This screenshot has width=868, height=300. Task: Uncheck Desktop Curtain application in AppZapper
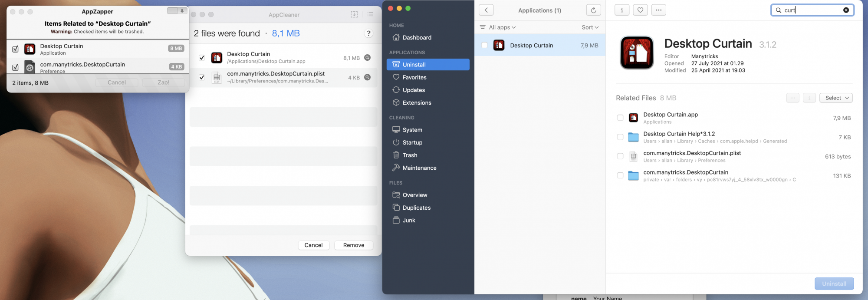pos(15,49)
